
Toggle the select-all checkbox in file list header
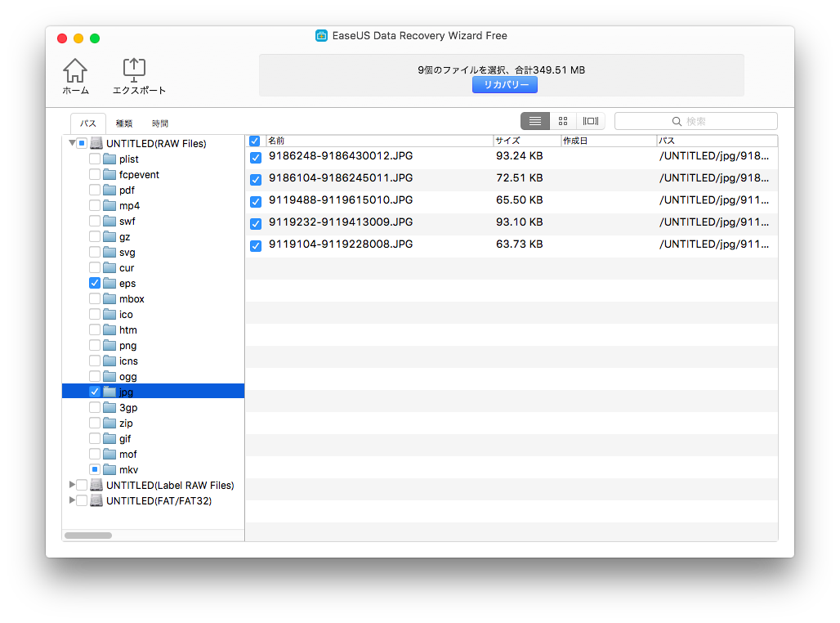coord(255,141)
